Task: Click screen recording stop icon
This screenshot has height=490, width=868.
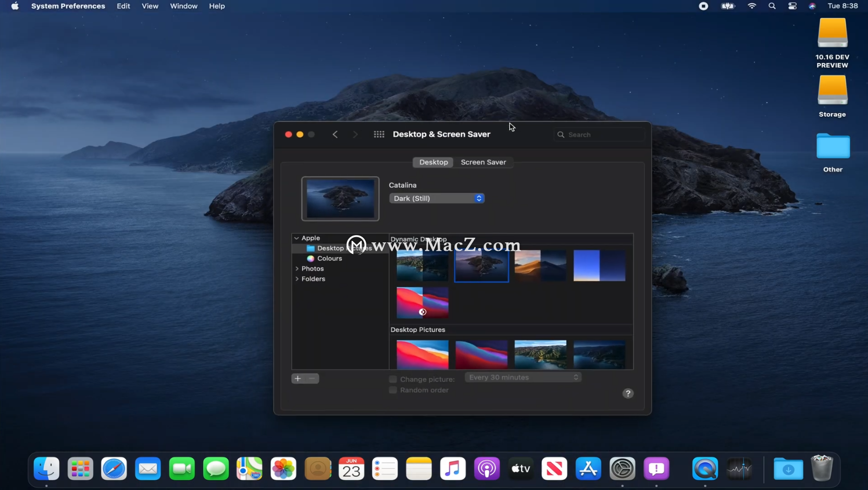Action: (x=703, y=6)
